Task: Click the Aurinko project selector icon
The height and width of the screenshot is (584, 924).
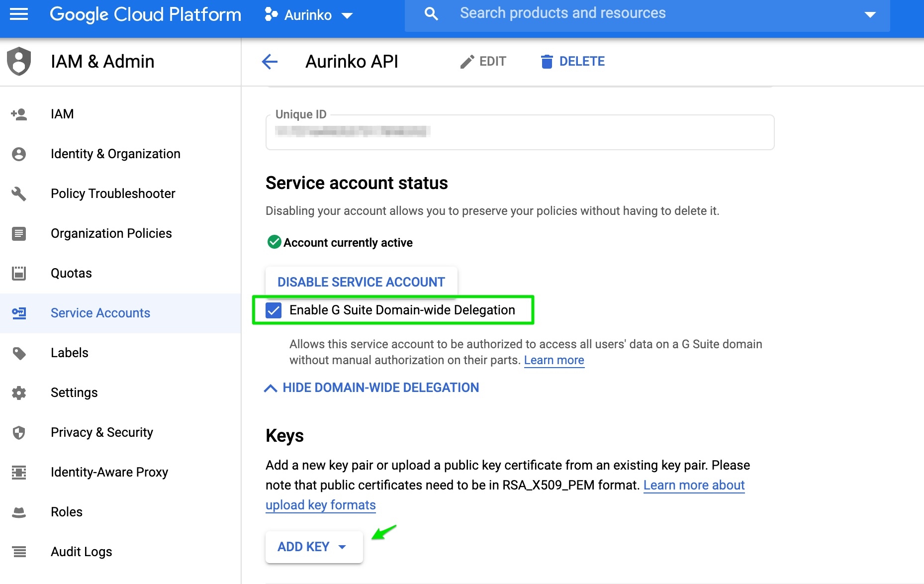Action: (271, 14)
